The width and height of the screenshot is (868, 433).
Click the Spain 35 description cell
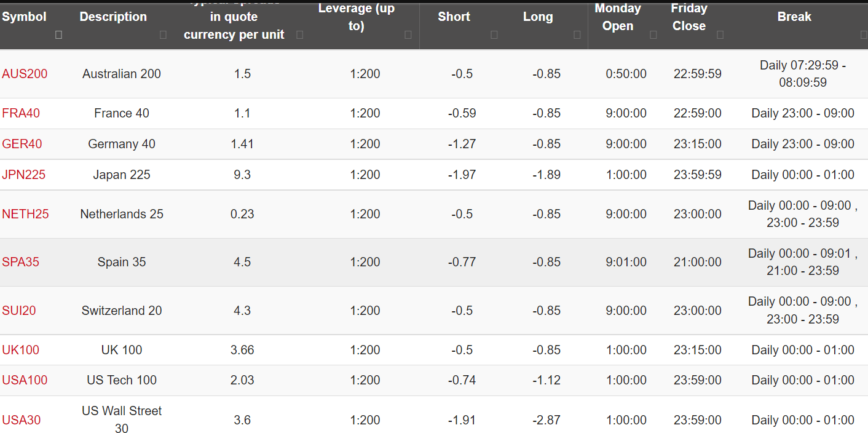tap(122, 262)
